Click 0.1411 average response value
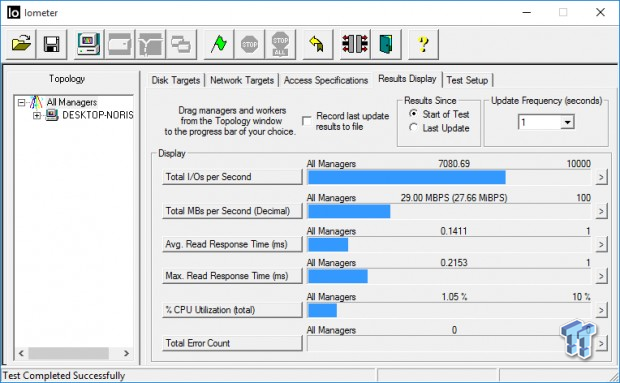Viewport: 620px width, 383px height. tap(454, 231)
